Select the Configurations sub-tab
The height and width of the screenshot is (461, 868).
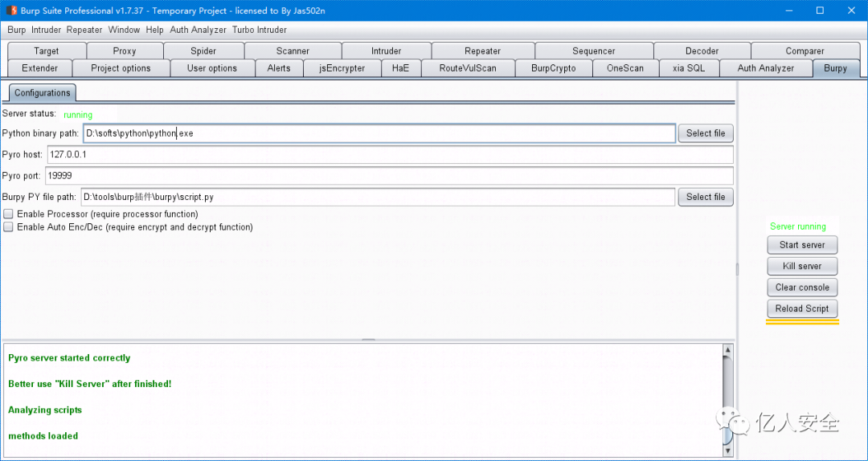click(43, 92)
